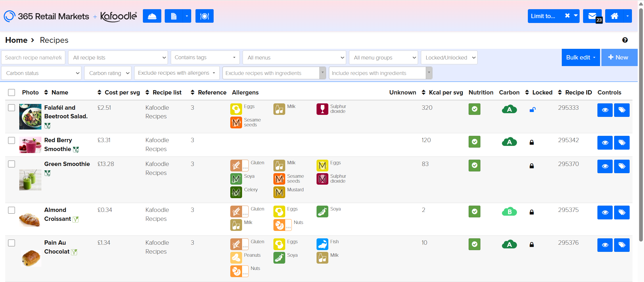The width and height of the screenshot is (644, 282).
Task: Toggle the select-all checkbox in table header
Action: [x=11, y=92]
